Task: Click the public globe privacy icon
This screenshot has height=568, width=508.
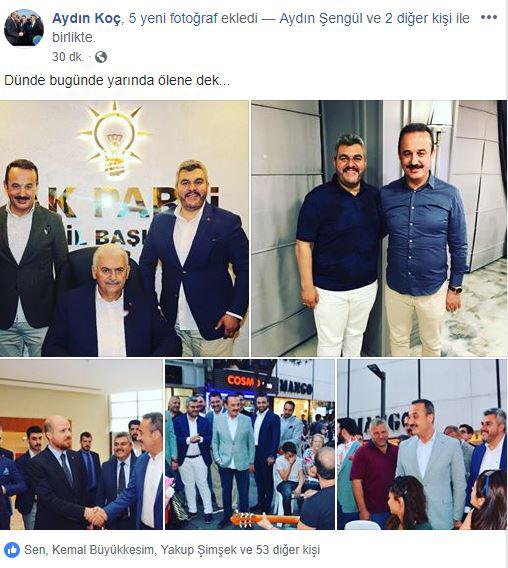Action: click(x=101, y=57)
